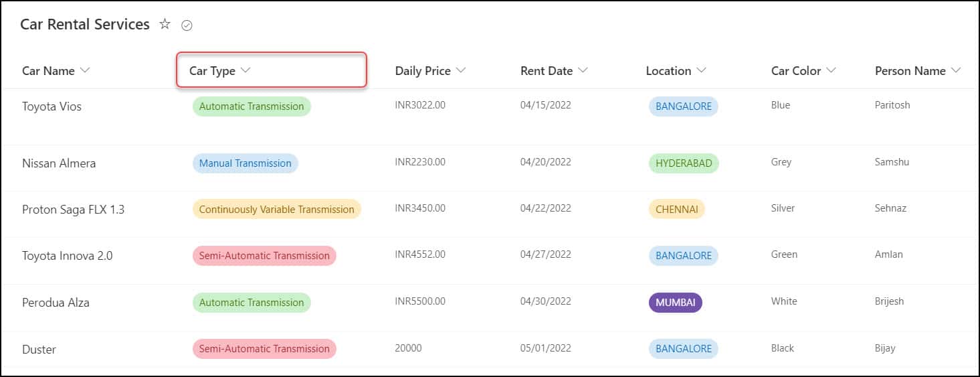Open the Perodua Alza record
Screen dimensions: 980x377
pos(56,303)
